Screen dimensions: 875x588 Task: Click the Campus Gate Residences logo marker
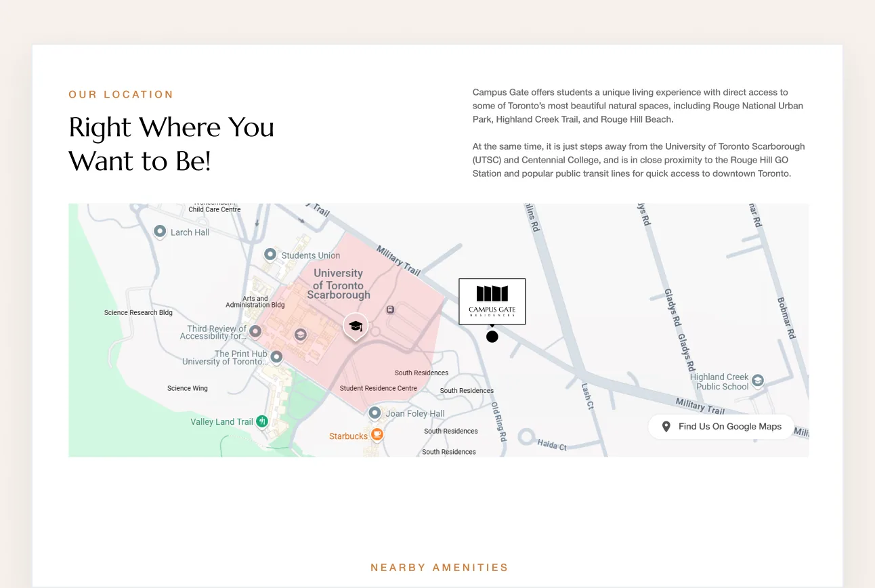492,301
